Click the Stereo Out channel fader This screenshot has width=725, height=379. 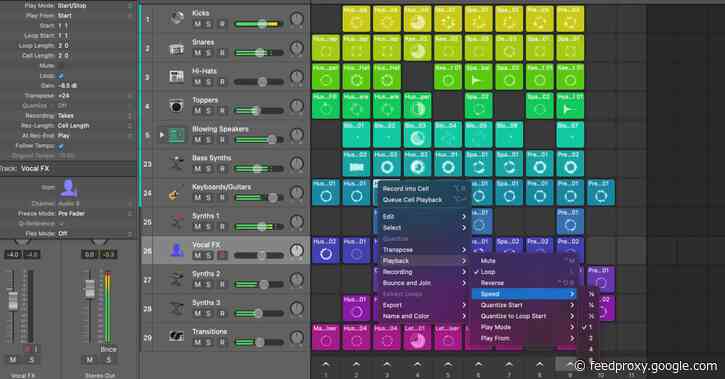90,289
